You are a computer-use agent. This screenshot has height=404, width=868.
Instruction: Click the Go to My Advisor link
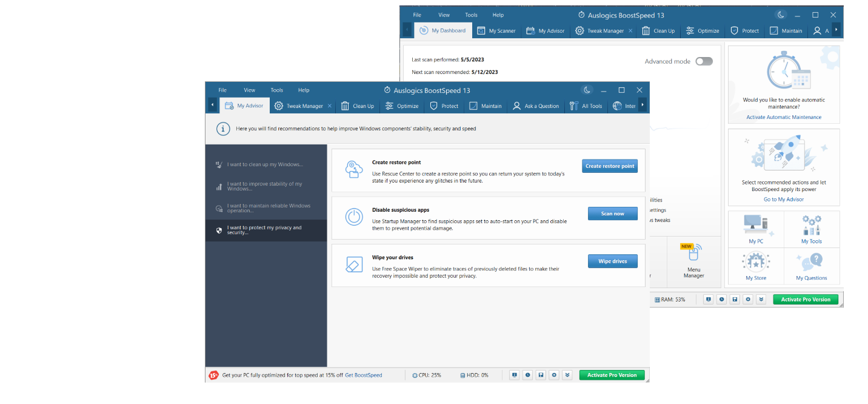click(x=784, y=199)
